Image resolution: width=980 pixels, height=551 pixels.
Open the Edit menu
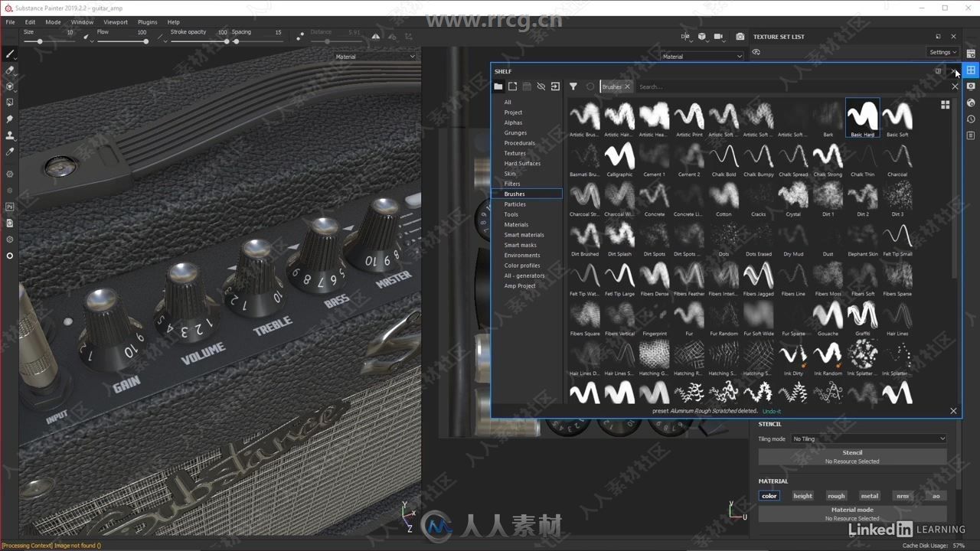click(x=30, y=22)
